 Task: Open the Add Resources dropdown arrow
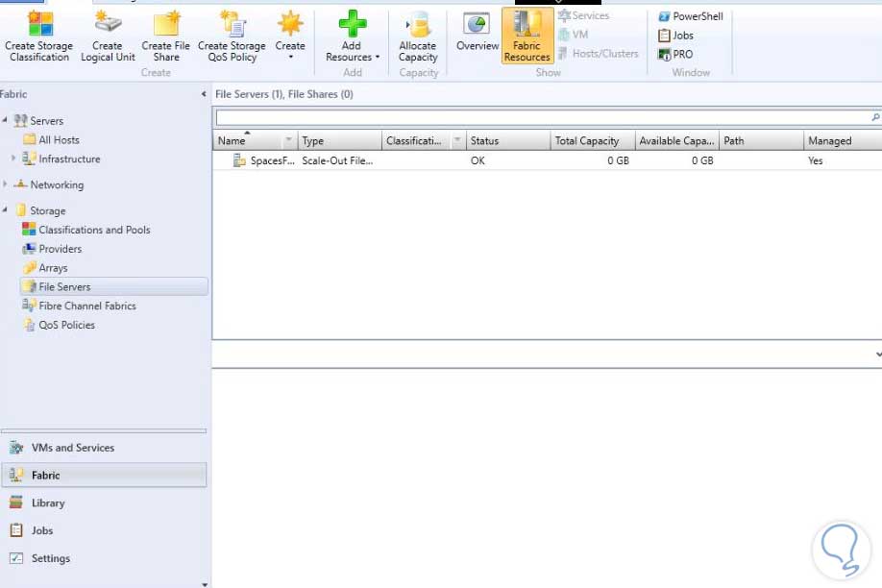pyautogui.click(x=378, y=57)
